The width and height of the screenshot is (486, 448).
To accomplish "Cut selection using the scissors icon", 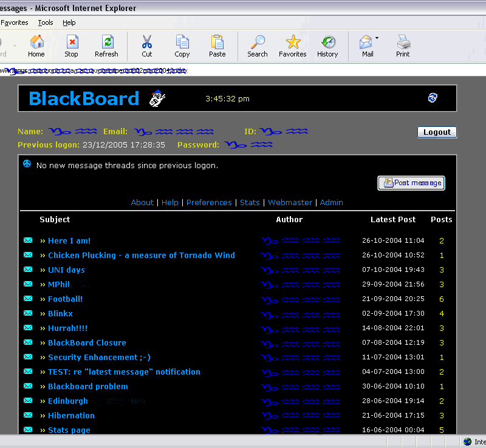I will click(x=146, y=46).
